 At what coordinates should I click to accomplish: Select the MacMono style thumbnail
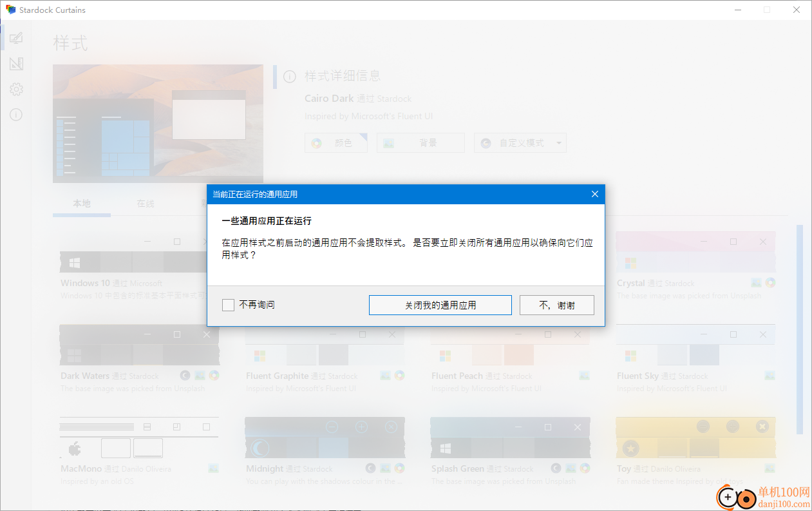pos(139,438)
